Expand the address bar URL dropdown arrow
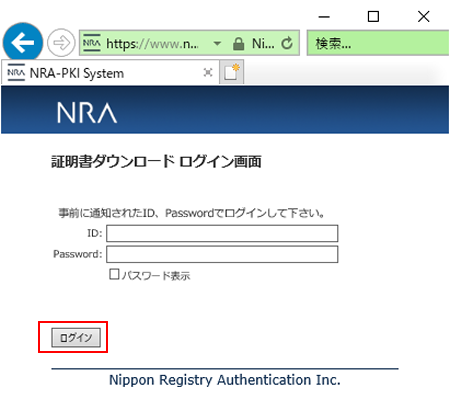Screen dimensions: 450x411 click(217, 43)
